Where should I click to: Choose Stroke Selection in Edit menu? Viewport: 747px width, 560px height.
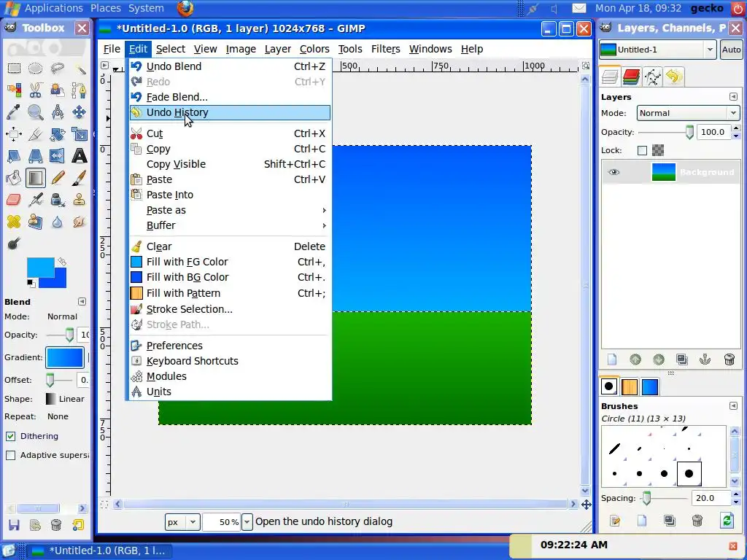click(x=230, y=309)
